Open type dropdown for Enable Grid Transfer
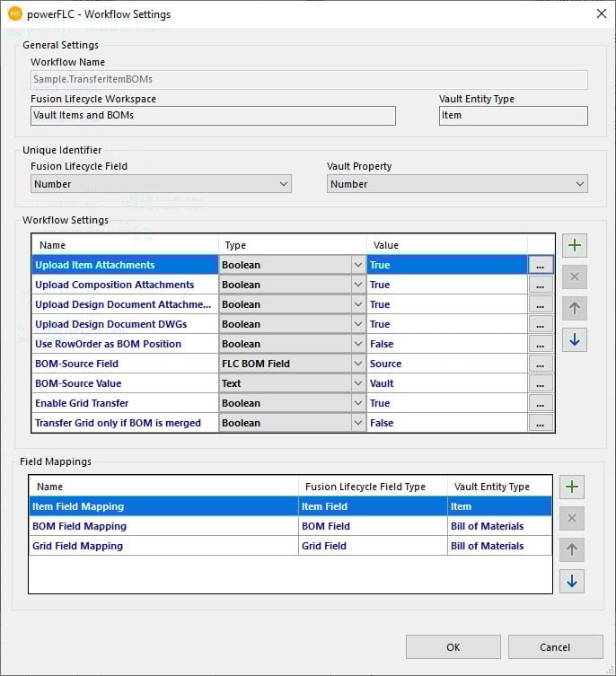Viewport: 616px width, 676px height. (358, 403)
